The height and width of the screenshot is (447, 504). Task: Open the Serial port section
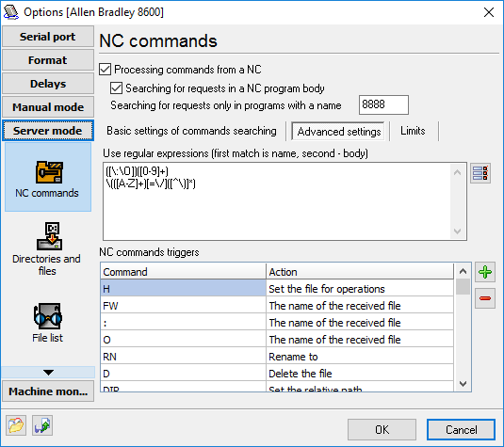click(48, 37)
